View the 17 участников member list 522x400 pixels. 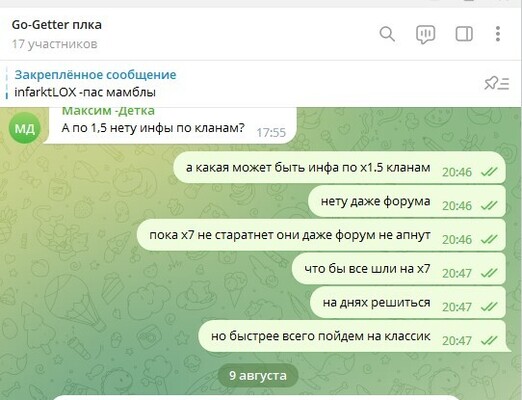pyautogui.click(x=55, y=44)
